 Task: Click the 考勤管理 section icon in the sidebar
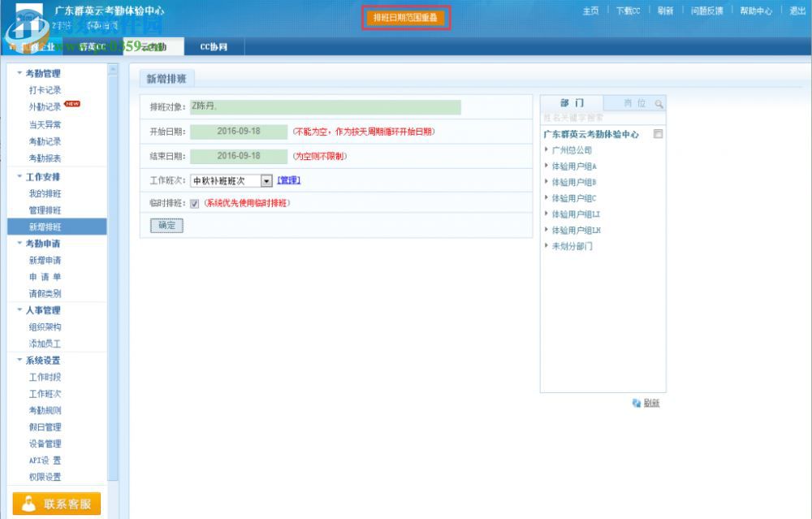[18, 72]
